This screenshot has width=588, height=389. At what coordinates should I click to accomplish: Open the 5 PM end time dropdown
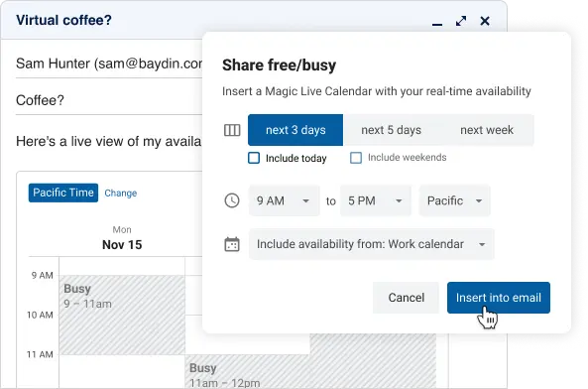[376, 200]
